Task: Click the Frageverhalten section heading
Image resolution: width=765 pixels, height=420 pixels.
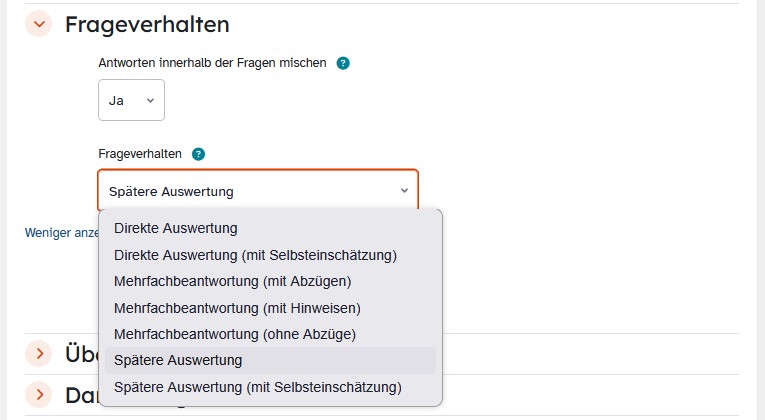Action: [x=147, y=24]
